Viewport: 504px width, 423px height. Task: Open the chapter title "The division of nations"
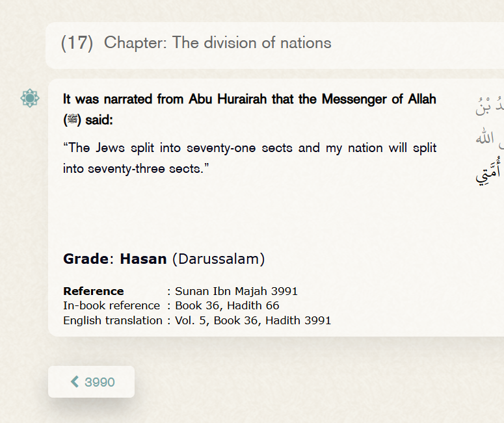pyautogui.click(x=217, y=43)
